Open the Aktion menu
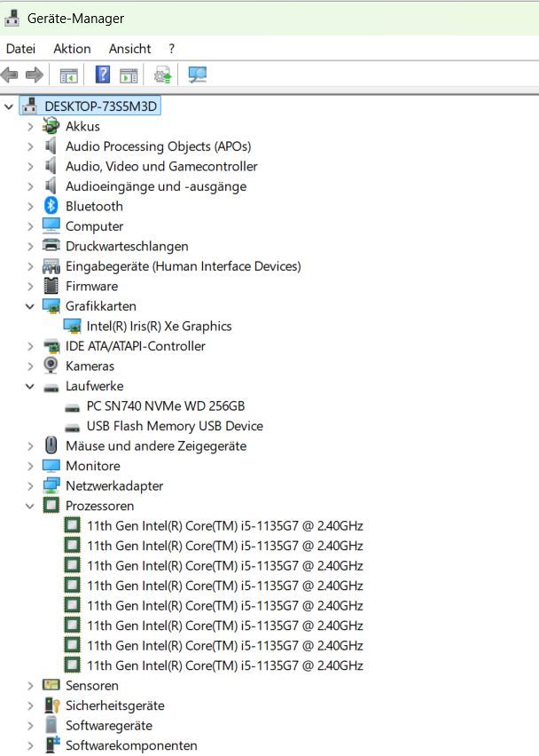Screen dimensions: 539x756 [x=72, y=49]
